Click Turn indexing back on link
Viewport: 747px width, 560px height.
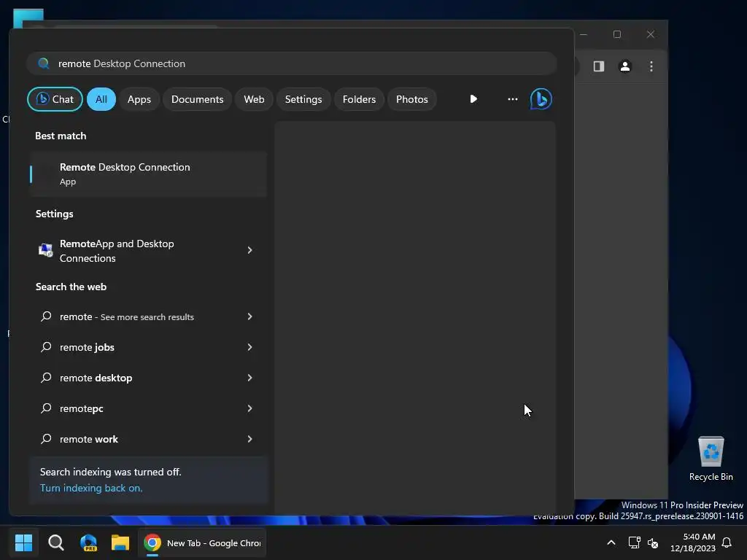coord(91,488)
